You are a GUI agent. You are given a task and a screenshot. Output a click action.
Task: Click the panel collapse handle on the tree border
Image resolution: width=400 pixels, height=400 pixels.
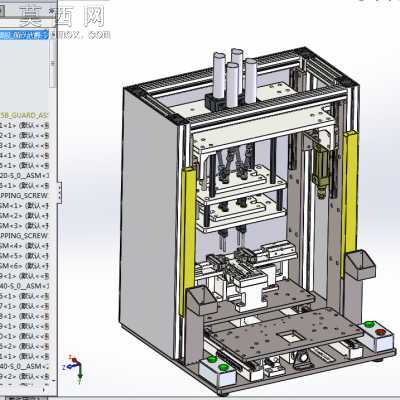(x=60, y=192)
